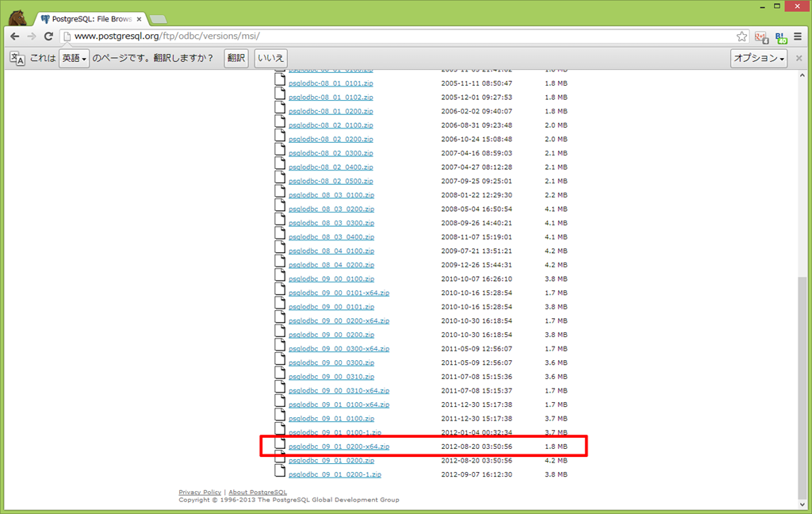Download psqlodbc-08_02_0400.zip
This screenshot has width=812, height=514.
[x=331, y=167]
